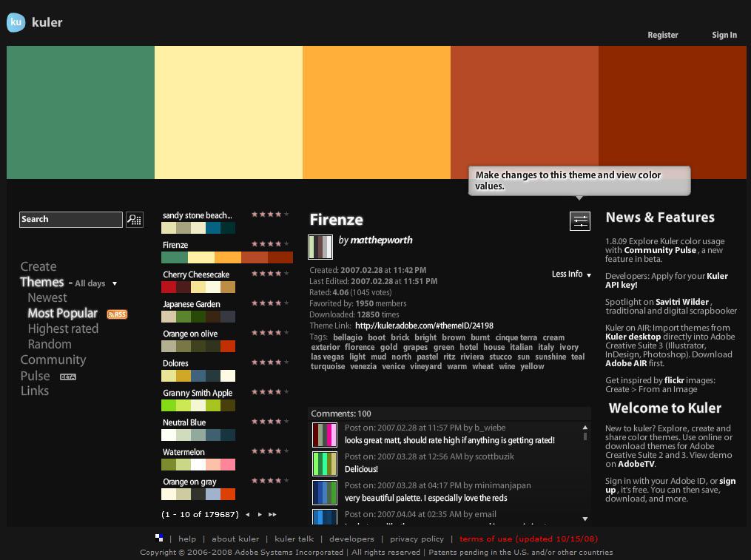Click the vineyard tag
This screenshot has width=751, height=560.
pos(425,366)
